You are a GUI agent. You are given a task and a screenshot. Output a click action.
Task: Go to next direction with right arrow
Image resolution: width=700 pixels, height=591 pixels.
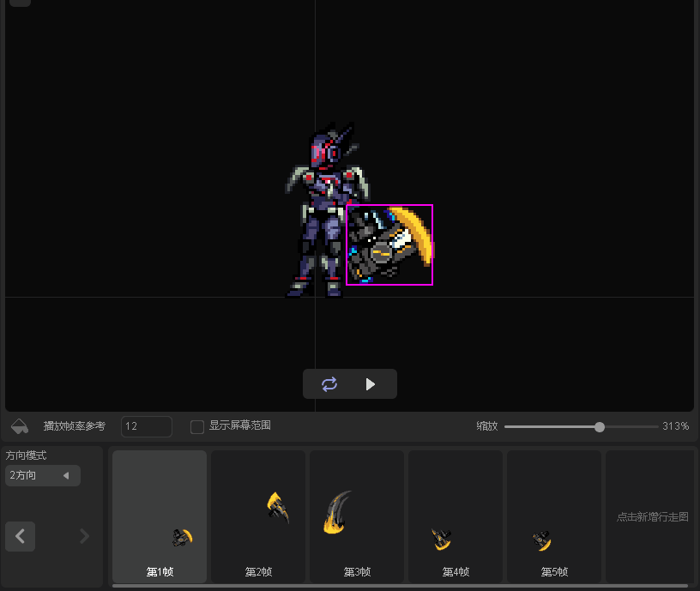tap(84, 536)
